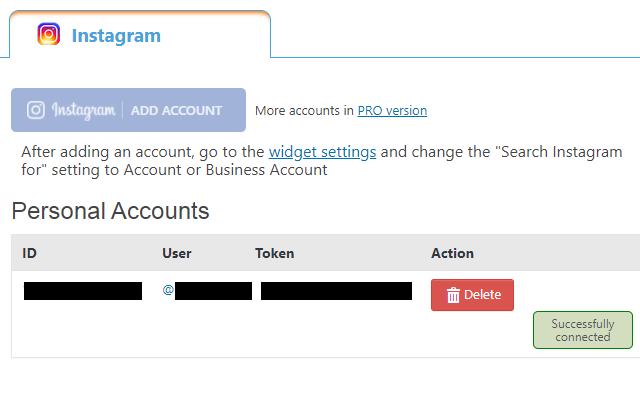Click the User column header
The height and width of the screenshot is (400, 640).
click(x=177, y=253)
